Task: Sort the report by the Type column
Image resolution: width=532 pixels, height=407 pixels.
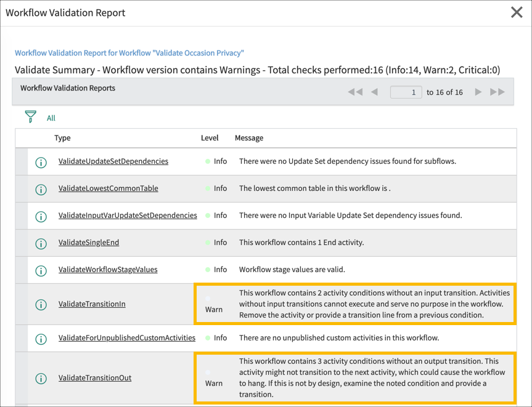Action: pos(62,138)
